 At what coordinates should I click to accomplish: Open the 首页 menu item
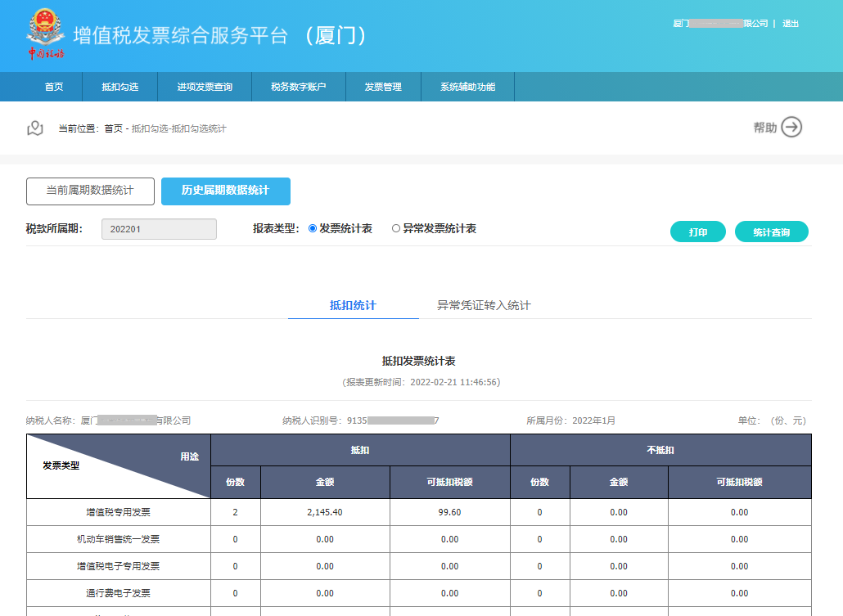click(x=54, y=86)
